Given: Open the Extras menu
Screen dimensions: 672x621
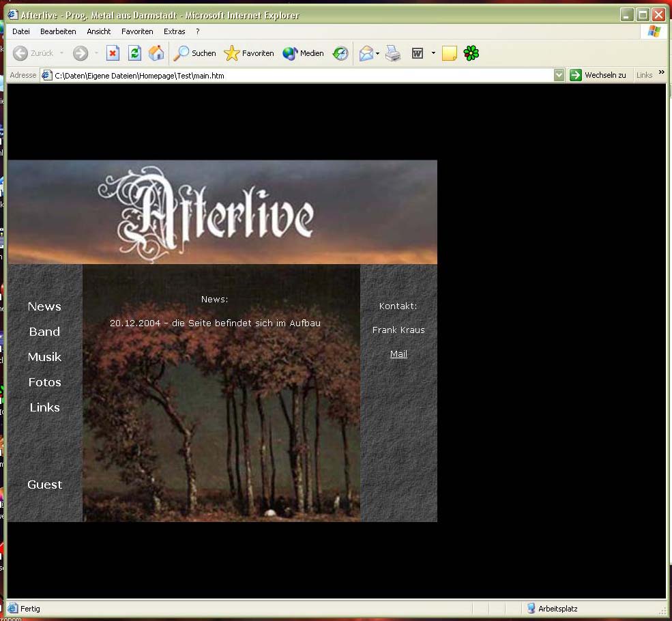Looking at the screenshot, I should coord(174,31).
